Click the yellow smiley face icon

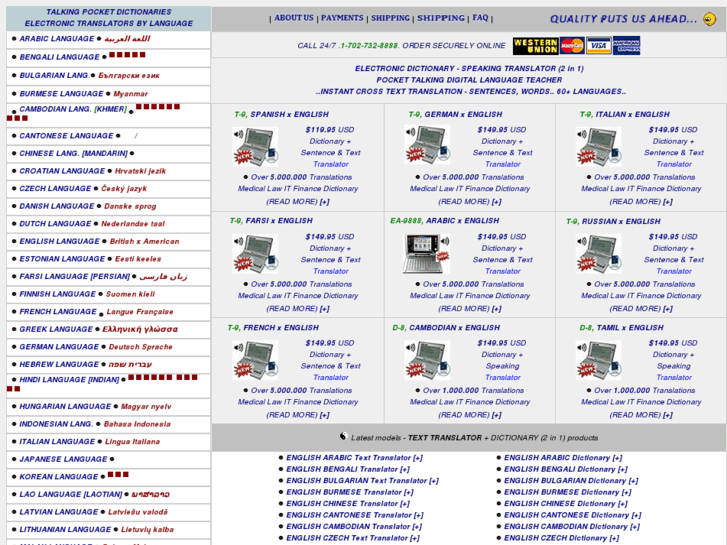(x=710, y=19)
